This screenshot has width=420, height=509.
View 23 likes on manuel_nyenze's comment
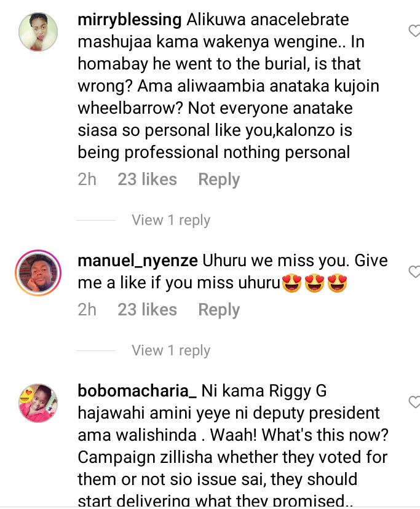tap(147, 309)
